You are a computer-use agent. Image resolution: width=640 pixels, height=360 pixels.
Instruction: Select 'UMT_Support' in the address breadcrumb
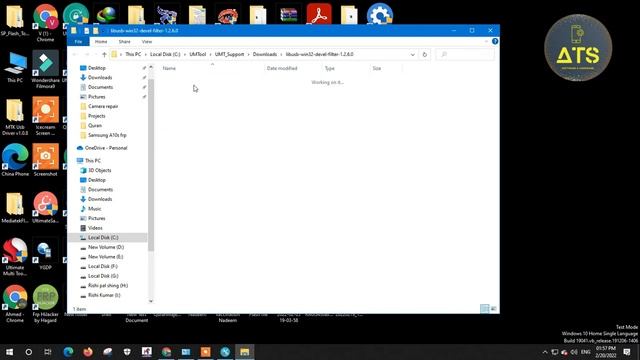click(x=229, y=54)
